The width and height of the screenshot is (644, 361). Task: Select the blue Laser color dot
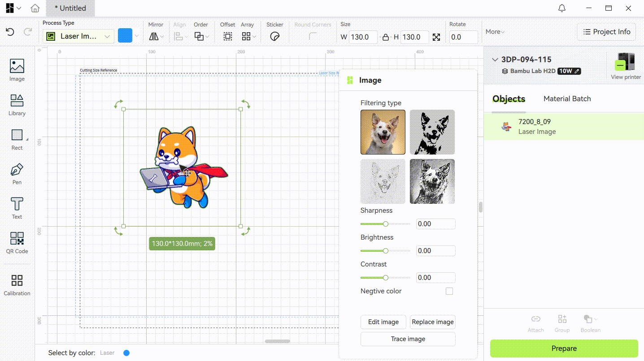point(126,353)
